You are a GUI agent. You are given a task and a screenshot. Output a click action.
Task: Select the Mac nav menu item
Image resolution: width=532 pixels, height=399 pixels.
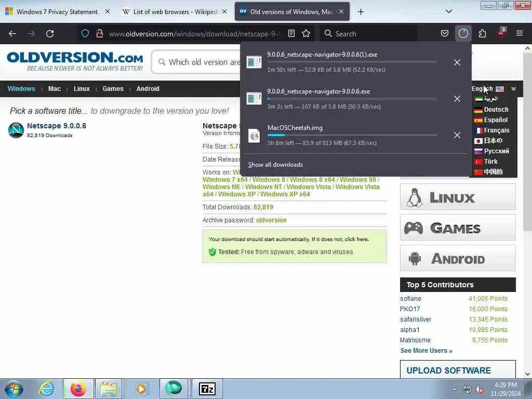coord(54,89)
